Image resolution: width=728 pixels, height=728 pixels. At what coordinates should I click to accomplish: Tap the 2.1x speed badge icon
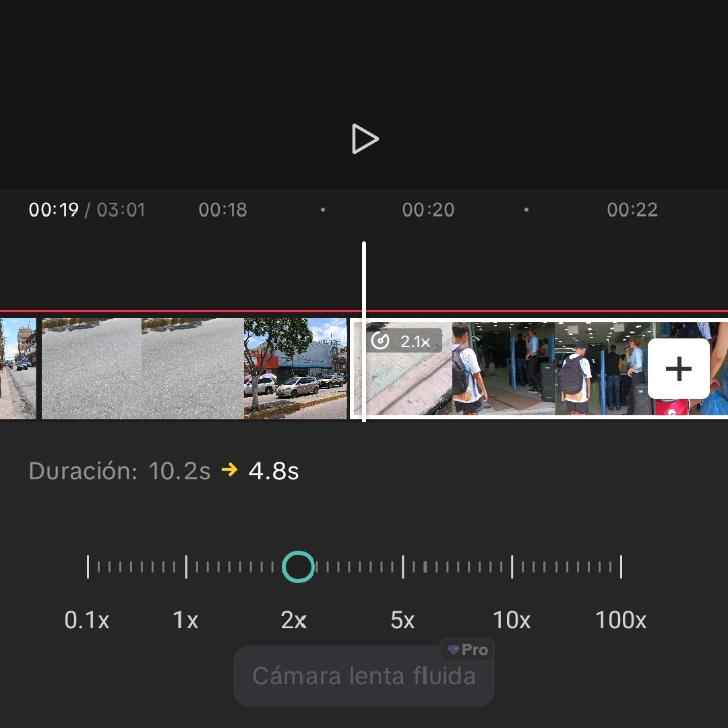[x=404, y=341]
